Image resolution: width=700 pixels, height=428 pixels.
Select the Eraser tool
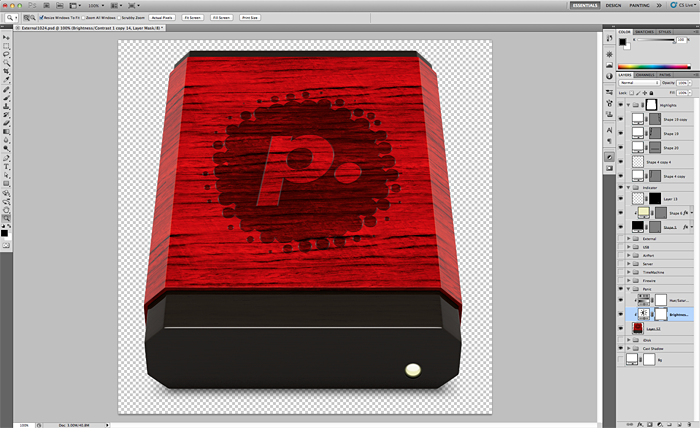point(6,123)
